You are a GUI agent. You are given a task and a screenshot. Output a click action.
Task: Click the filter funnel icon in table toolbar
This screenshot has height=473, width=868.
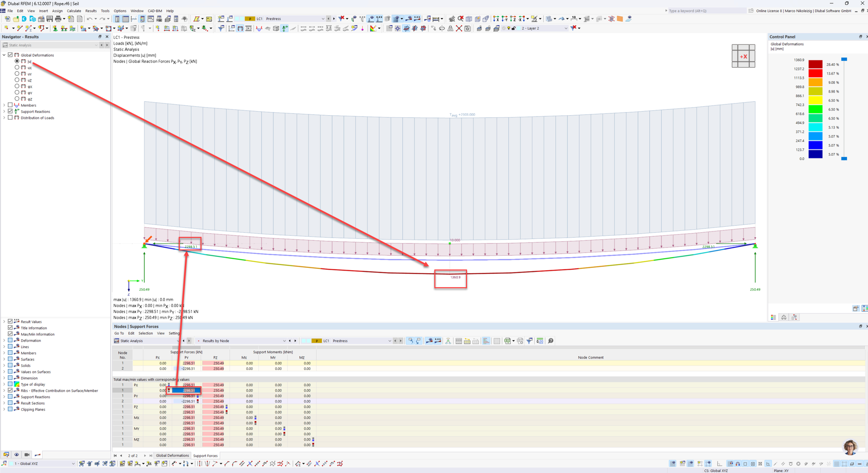[529, 341]
